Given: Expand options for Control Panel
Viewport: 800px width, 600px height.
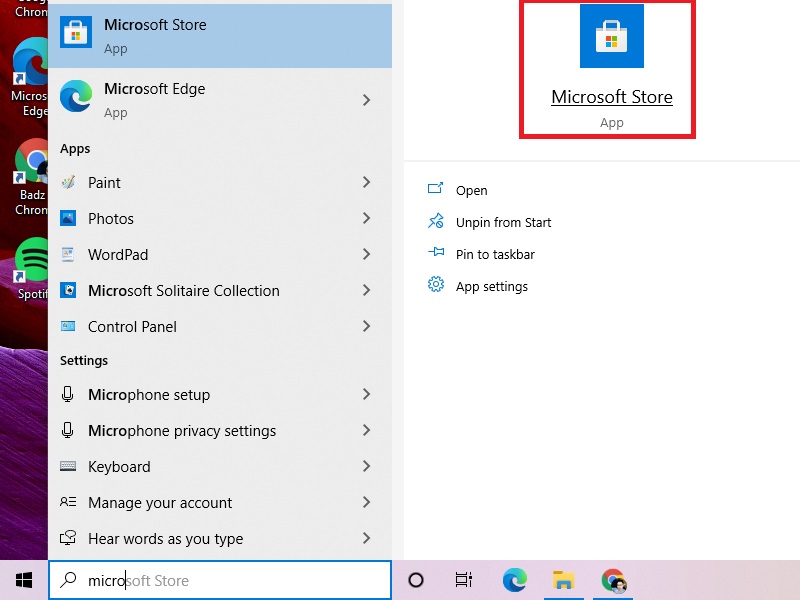Looking at the screenshot, I should tap(366, 327).
